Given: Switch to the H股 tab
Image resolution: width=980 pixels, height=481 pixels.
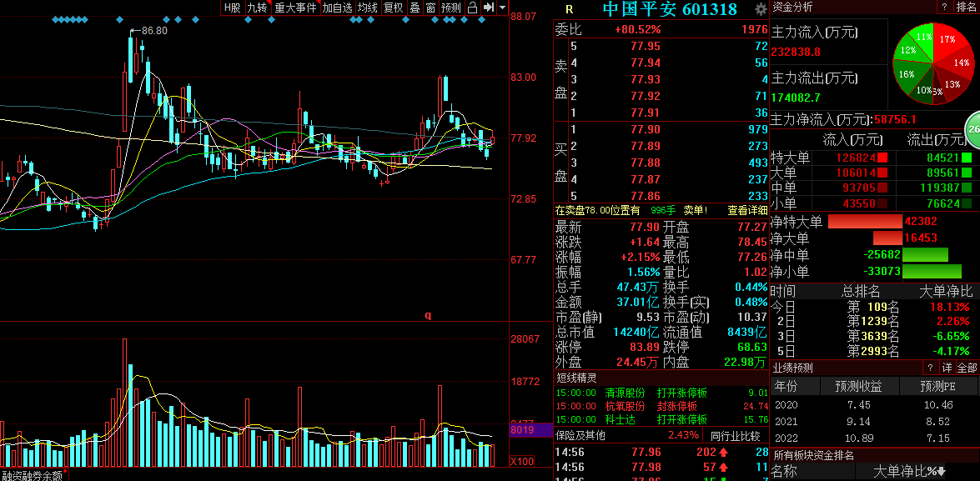Looking at the screenshot, I should pyautogui.click(x=233, y=8).
